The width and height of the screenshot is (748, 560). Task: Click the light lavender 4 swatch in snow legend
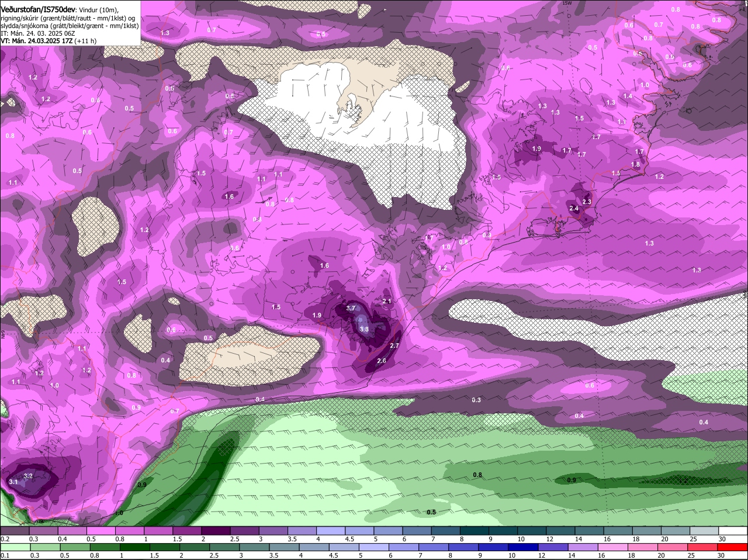tap(332, 531)
